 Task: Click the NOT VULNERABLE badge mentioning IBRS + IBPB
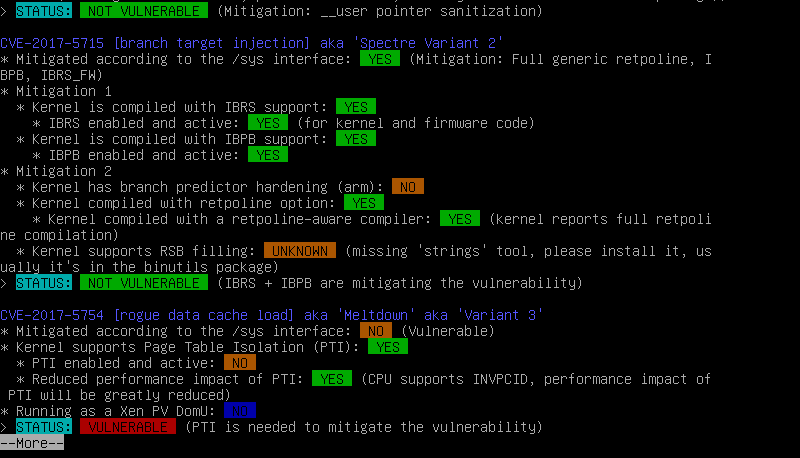[144, 283]
